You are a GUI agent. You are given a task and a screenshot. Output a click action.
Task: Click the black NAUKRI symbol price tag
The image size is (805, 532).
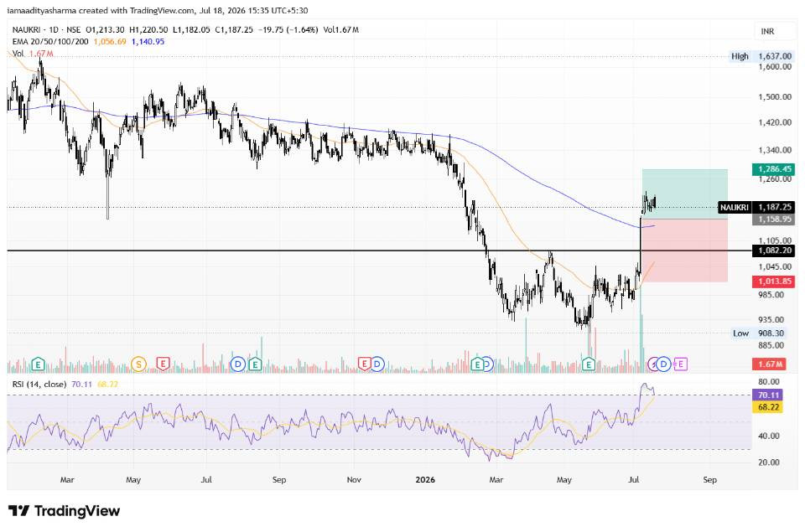pyautogui.click(x=735, y=207)
